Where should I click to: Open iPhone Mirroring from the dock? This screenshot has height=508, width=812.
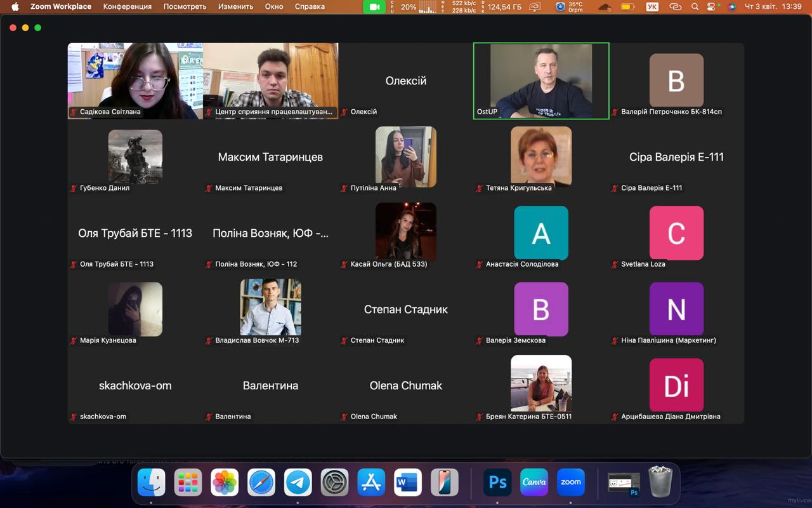pos(444,483)
